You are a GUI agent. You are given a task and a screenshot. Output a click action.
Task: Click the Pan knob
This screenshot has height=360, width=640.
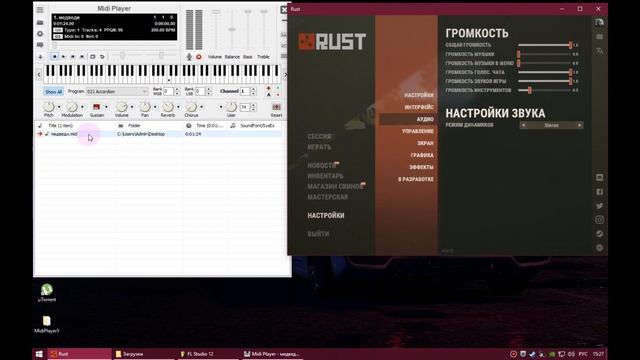click(x=144, y=107)
